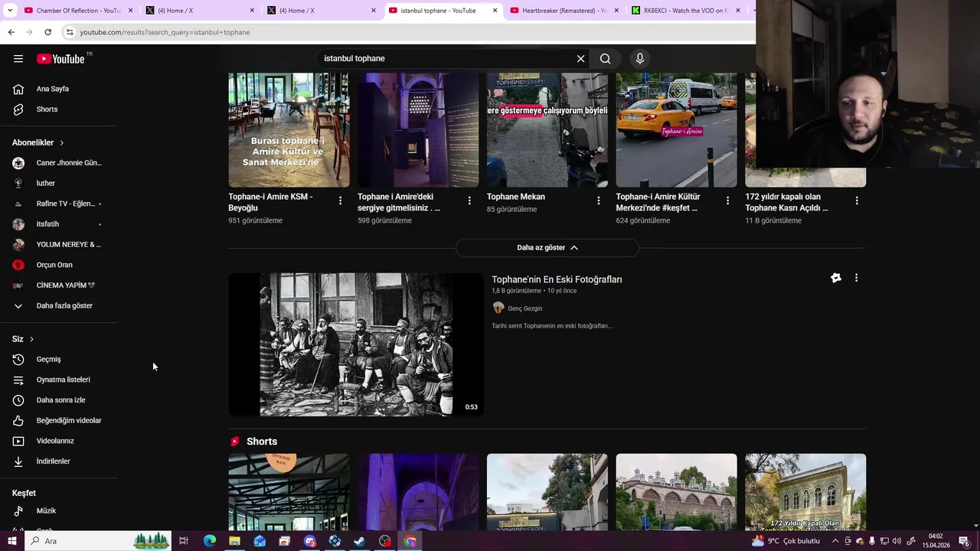Open Daha sonra izle list
Screen dimensions: 980x551
tap(59, 400)
